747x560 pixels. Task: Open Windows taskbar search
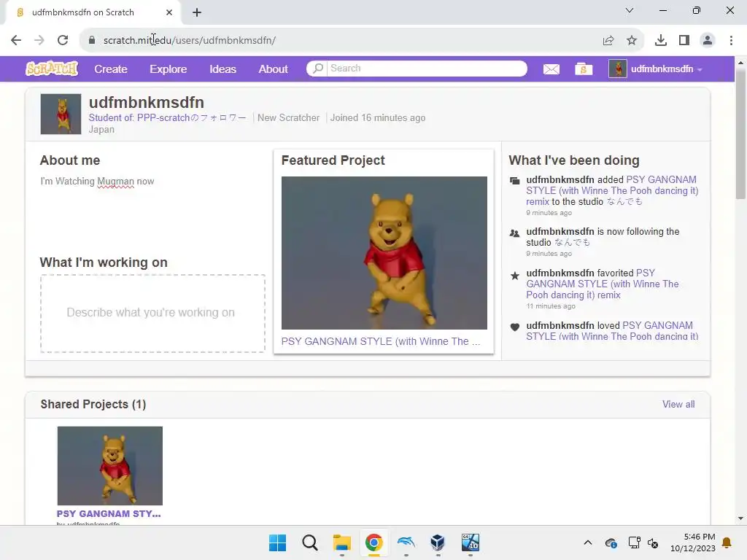click(x=309, y=542)
